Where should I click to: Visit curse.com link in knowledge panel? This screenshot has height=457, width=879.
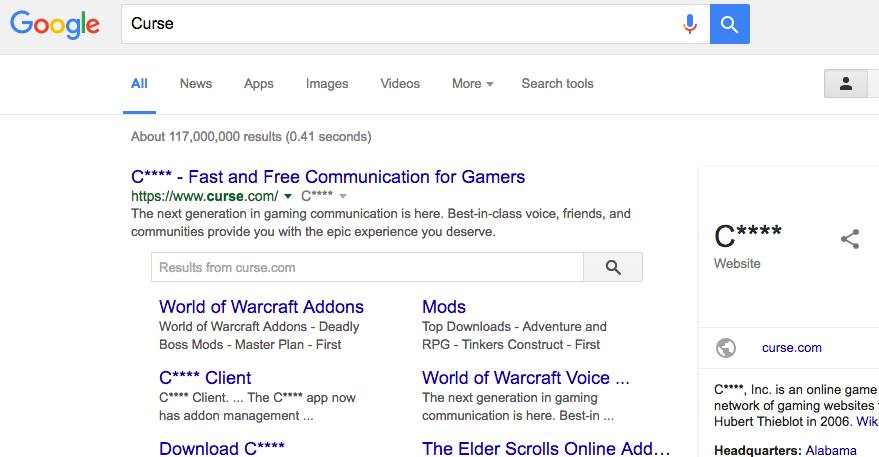tap(792, 348)
